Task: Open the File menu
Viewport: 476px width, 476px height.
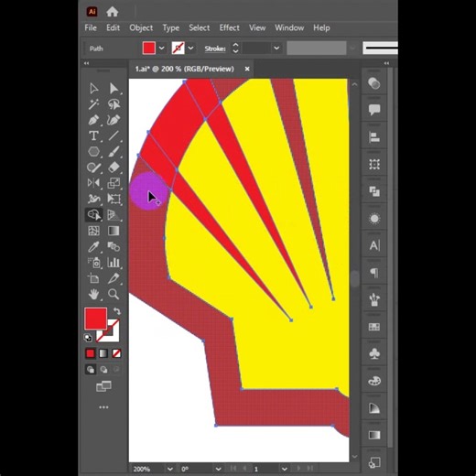Action: tap(91, 27)
